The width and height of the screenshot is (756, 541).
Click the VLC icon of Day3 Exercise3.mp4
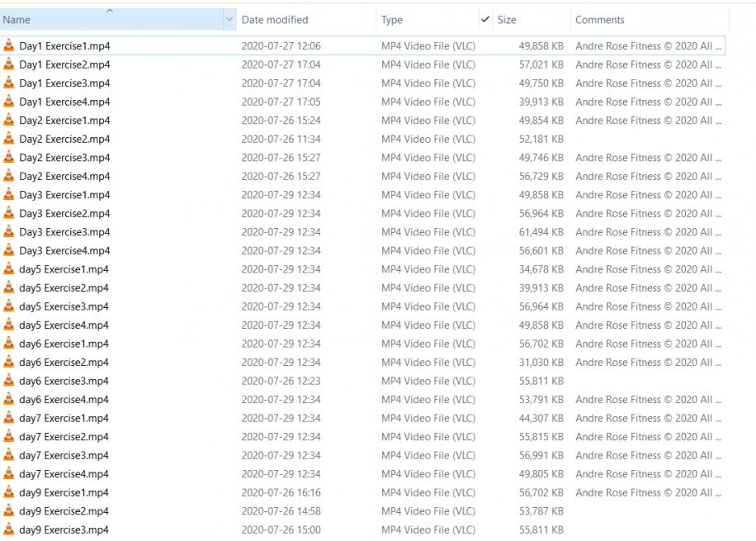pos(9,232)
